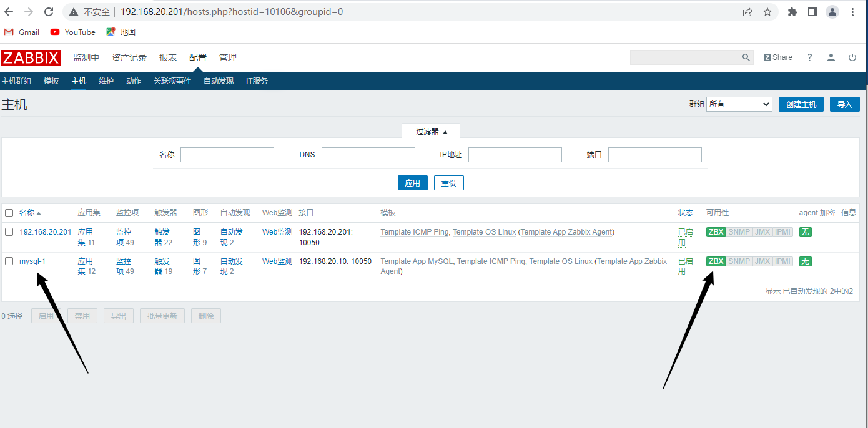Open the Zabbix Share link
The image size is (868, 428).
coord(778,57)
